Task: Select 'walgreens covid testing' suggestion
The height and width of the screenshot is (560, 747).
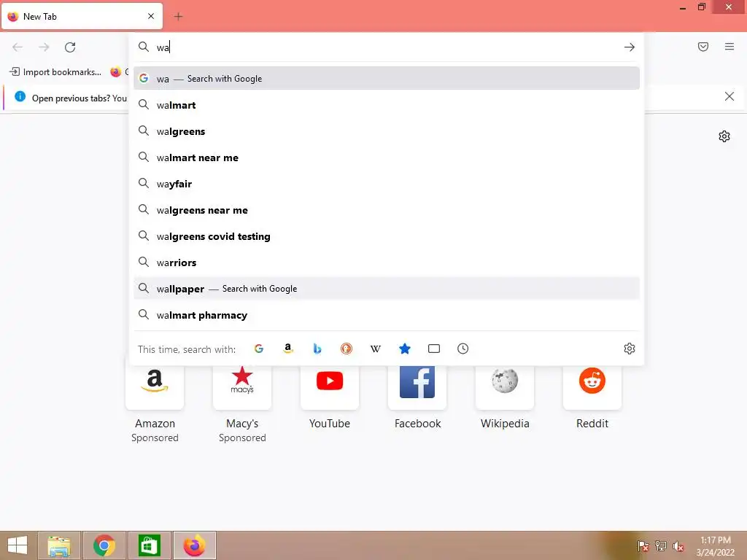Action: (387, 236)
